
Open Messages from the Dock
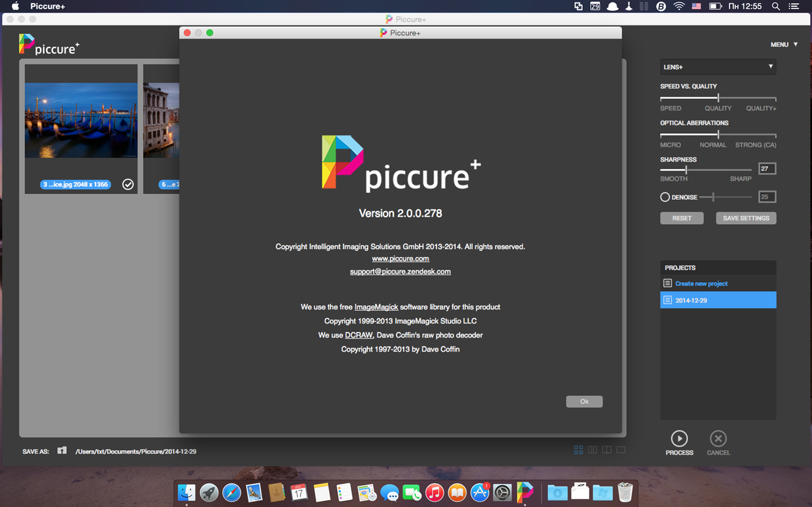click(x=389, y=493)
